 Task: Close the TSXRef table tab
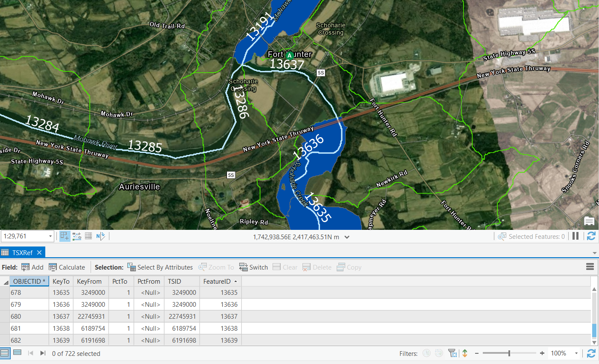tap(39, 252)
